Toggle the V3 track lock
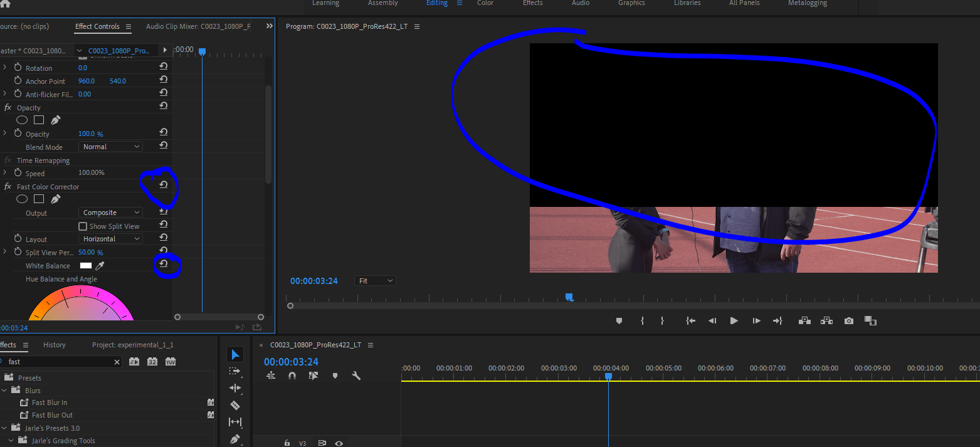The height and width of the screenshot is (447, 980). pos(287,443)
